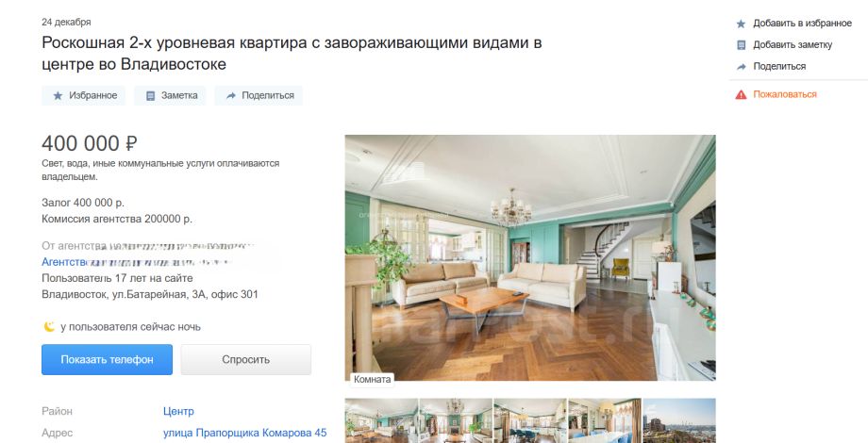Click the star icon in the Избранное button
The height and width of the screenshot is (443, 868).
(58, 96)
